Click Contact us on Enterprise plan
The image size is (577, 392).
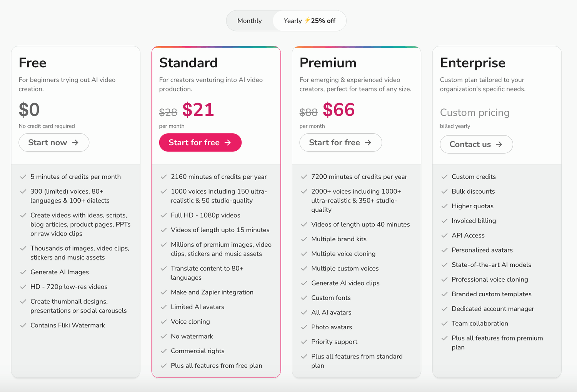pos(476,145)
